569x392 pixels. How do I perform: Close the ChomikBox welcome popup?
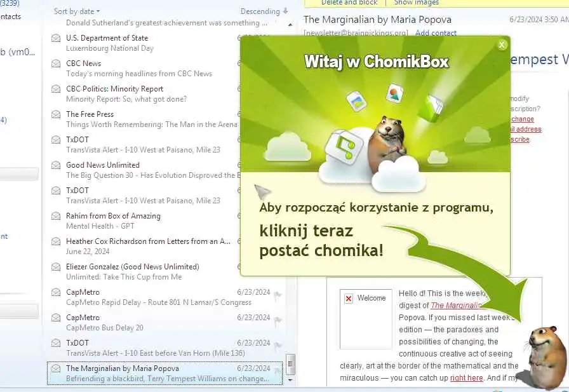coord(502,45)
